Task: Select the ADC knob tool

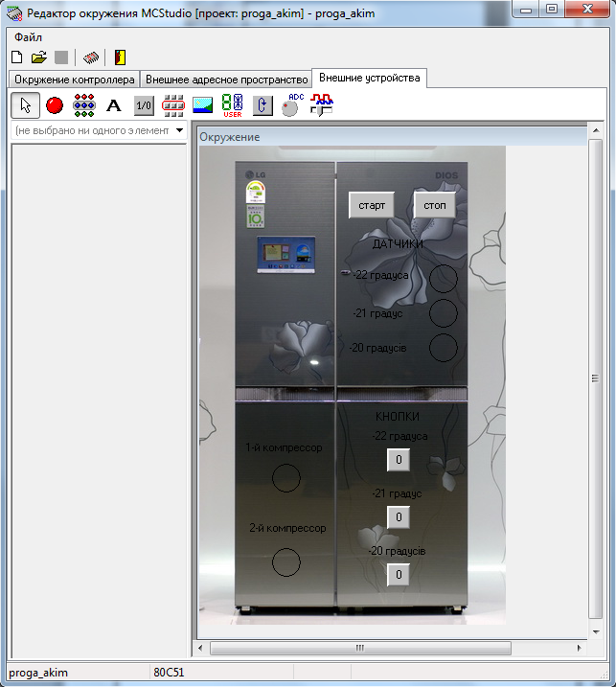Action: point(292,105)
